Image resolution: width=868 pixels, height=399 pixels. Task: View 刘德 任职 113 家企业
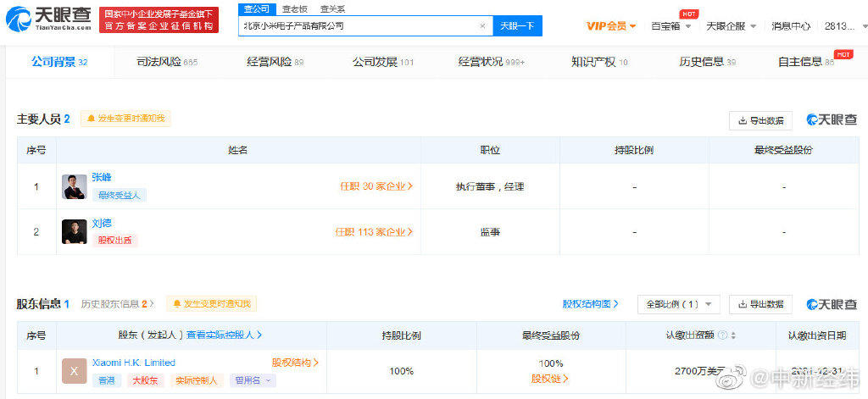click(374, 232)
